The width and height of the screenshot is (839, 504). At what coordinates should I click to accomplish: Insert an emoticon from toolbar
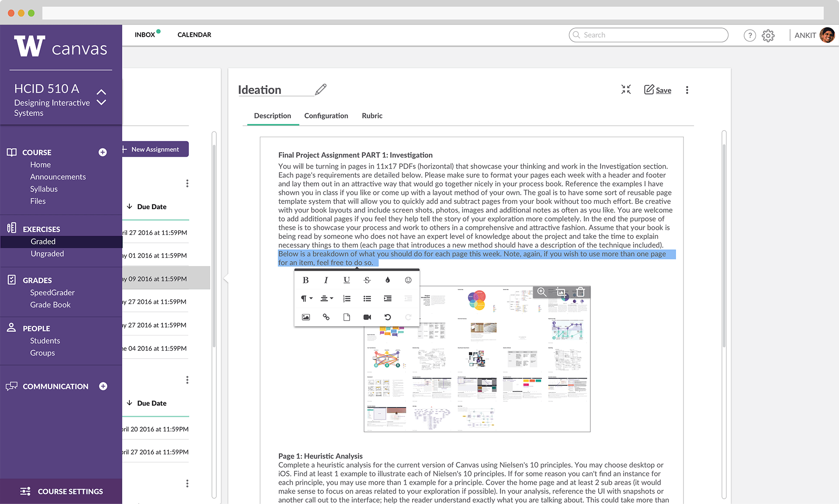click(x=408, y=280)
